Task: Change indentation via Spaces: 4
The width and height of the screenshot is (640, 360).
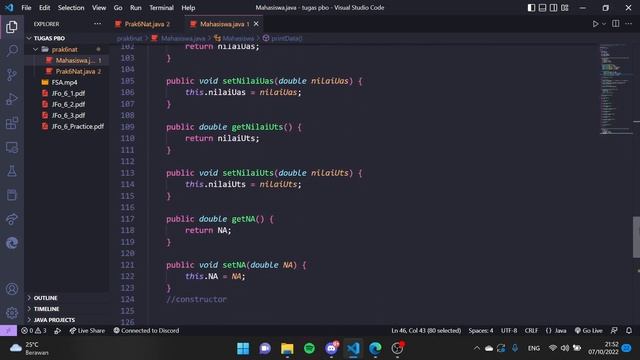Action: (480, 331)
